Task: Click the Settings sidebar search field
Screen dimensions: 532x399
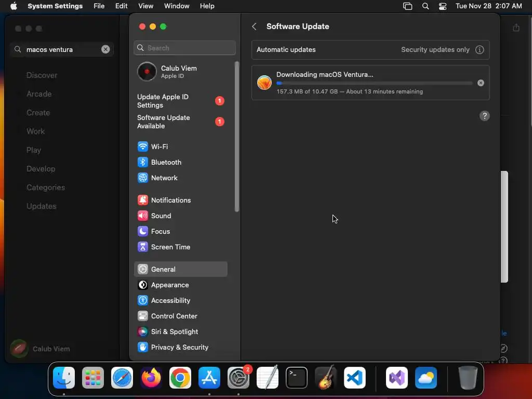Action: (x=184, y=48)
